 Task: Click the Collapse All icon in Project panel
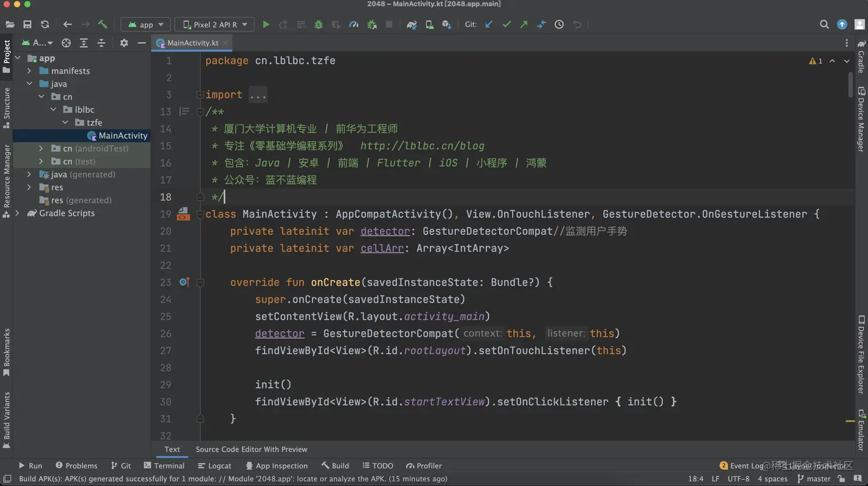point(101,43)
